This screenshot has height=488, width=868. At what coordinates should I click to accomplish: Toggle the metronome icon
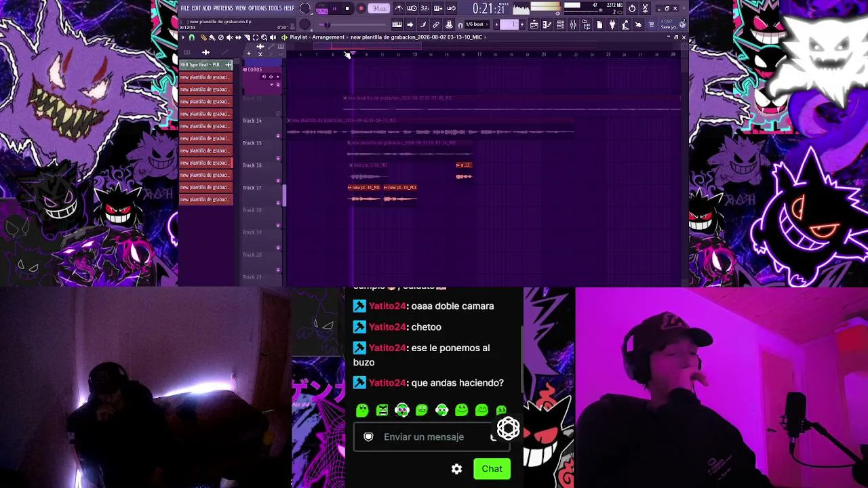pos(399,9)
